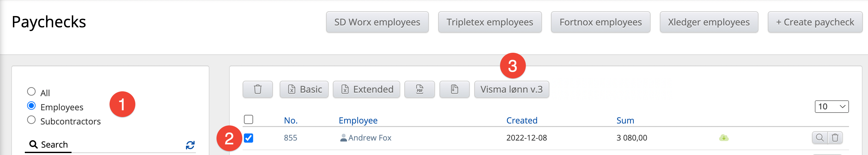View paycheck 855 with magnifier icon
868x155 pixels.
tap(819, 138)
